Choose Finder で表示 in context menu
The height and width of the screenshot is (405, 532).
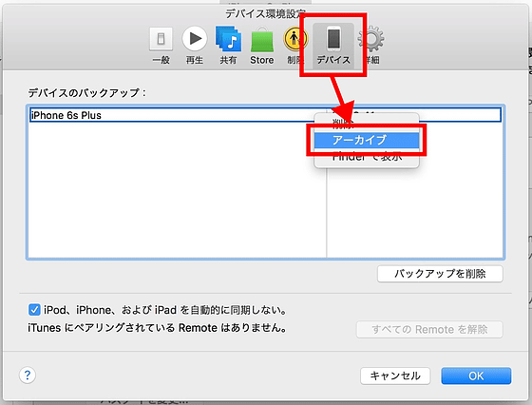coord(367,157)
